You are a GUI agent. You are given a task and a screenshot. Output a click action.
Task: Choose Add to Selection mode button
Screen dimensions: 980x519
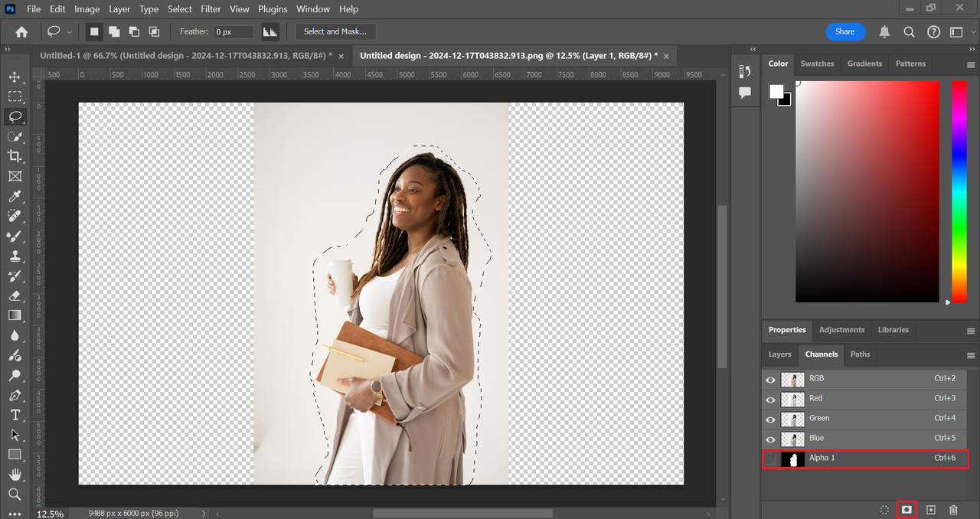click(x=114, y=31)
